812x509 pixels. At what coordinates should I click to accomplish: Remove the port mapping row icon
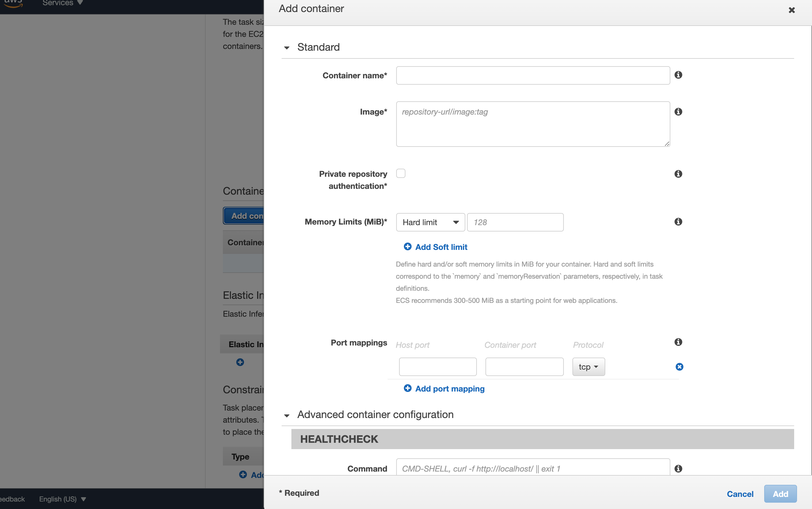[x=679, y=366]
